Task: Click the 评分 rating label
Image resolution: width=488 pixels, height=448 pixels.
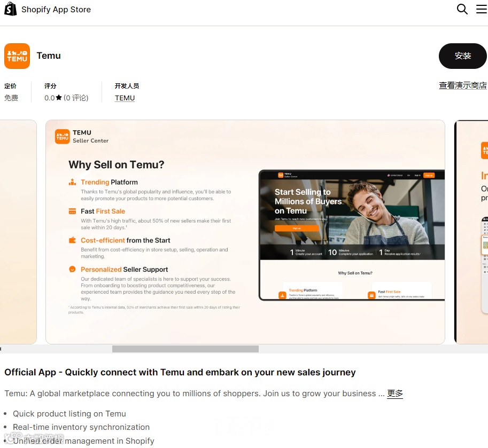Action: [50, 86]
